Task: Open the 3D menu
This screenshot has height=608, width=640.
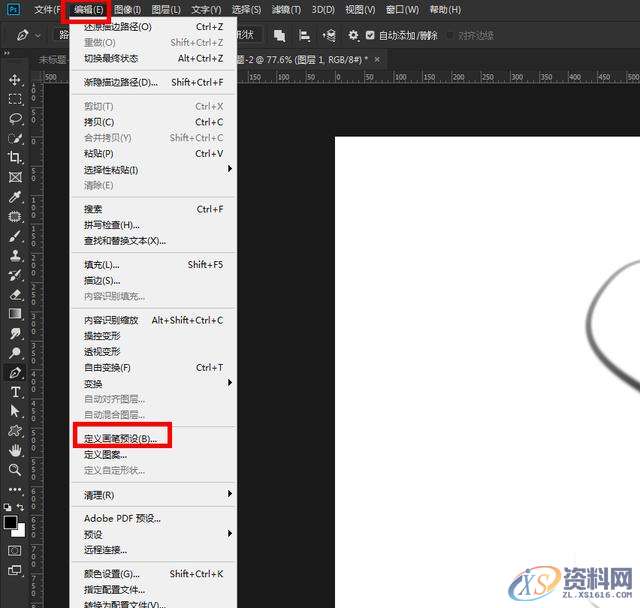Action: point(323,9)
